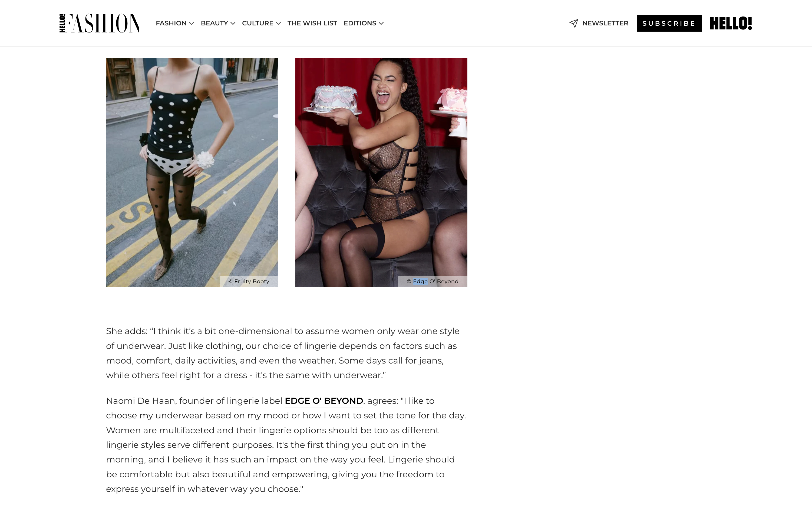The image size is (812, 513).
Task: Click the newsletter paper plane icon
Action: [x=574, y=23]
